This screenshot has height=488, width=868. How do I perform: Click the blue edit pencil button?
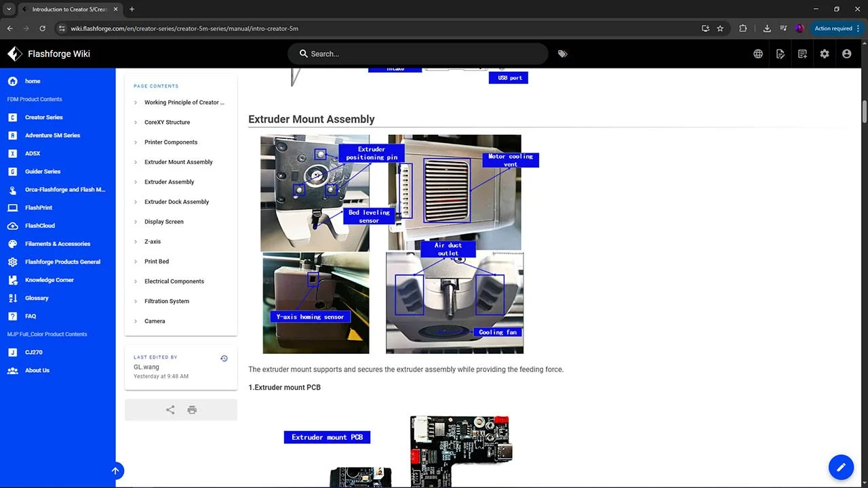(841, 467)
